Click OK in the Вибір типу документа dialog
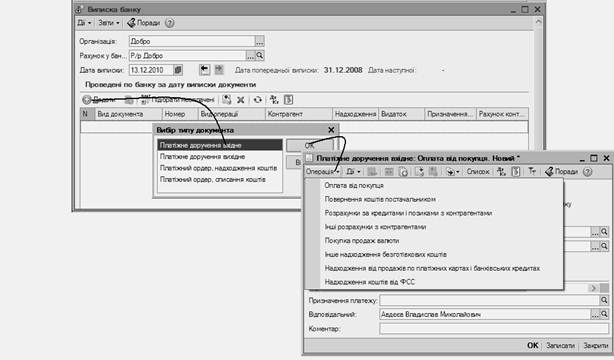This screenshot has height=360, width=614. [x=310, y=145]
